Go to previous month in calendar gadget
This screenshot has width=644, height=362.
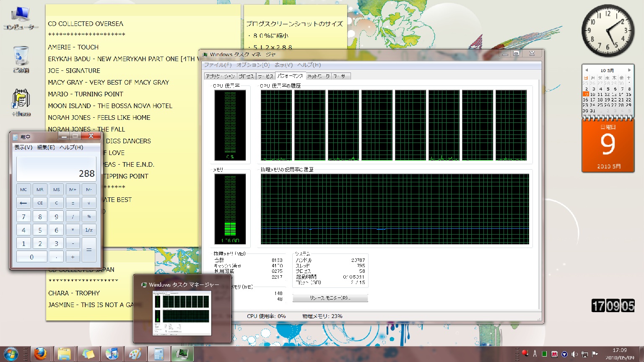(586, 70)
